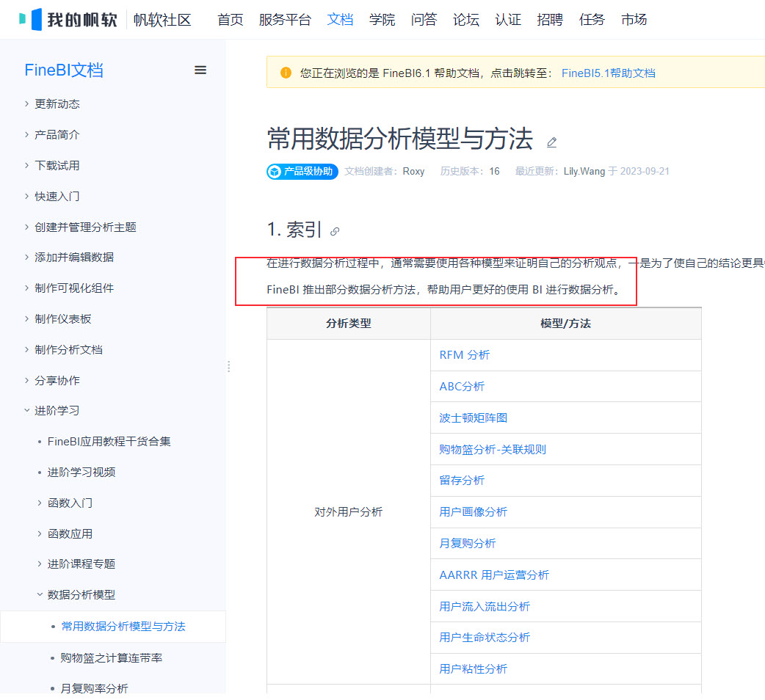Click the 分析类型 column header
The height and width of the screenshot is (700, 765).
tap(348, 323)
